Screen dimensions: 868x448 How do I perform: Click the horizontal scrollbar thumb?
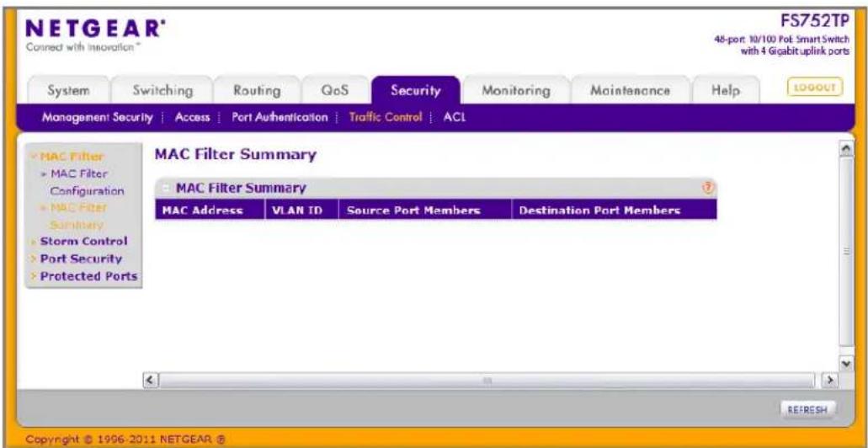pyautogui.click(x=487, y=381)
